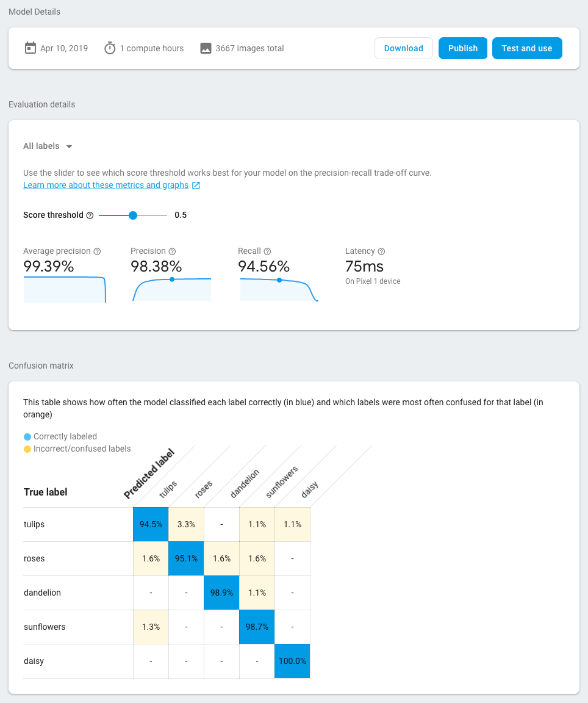Click the external link icon after Learn more
Screen dimensions: 588x703
[x=196, y=186]
